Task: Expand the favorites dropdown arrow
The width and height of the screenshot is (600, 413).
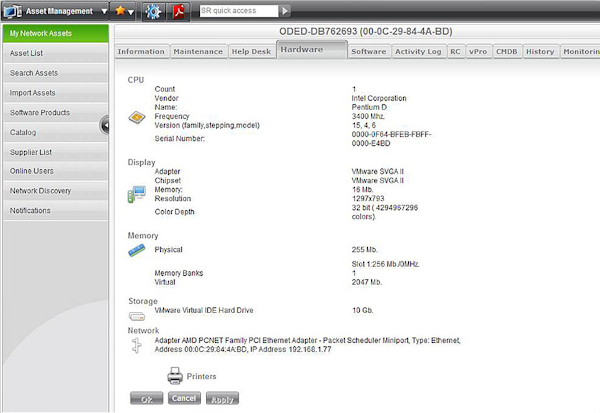Action: click(x=131, y=12)
